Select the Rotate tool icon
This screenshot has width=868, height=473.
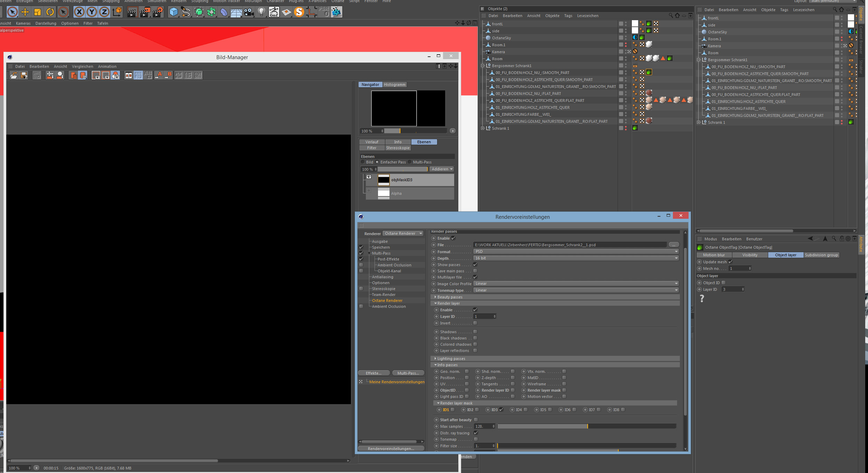50,12
